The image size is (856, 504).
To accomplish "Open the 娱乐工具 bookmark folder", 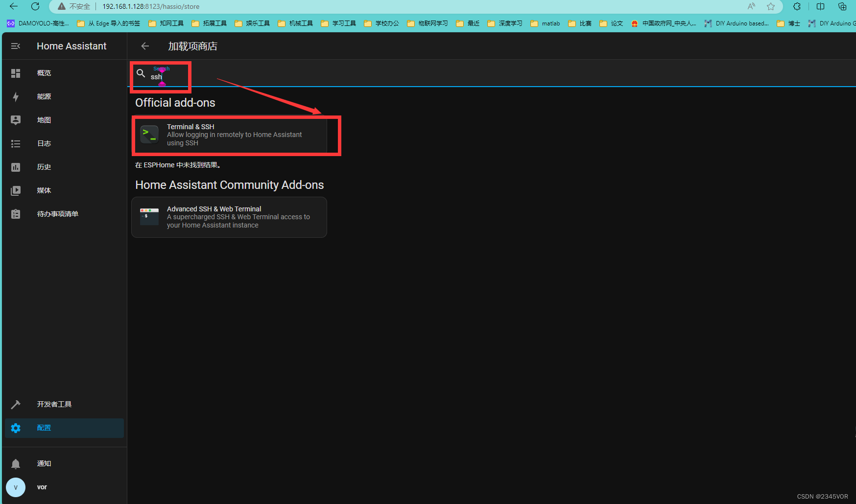I will point(252,23).
